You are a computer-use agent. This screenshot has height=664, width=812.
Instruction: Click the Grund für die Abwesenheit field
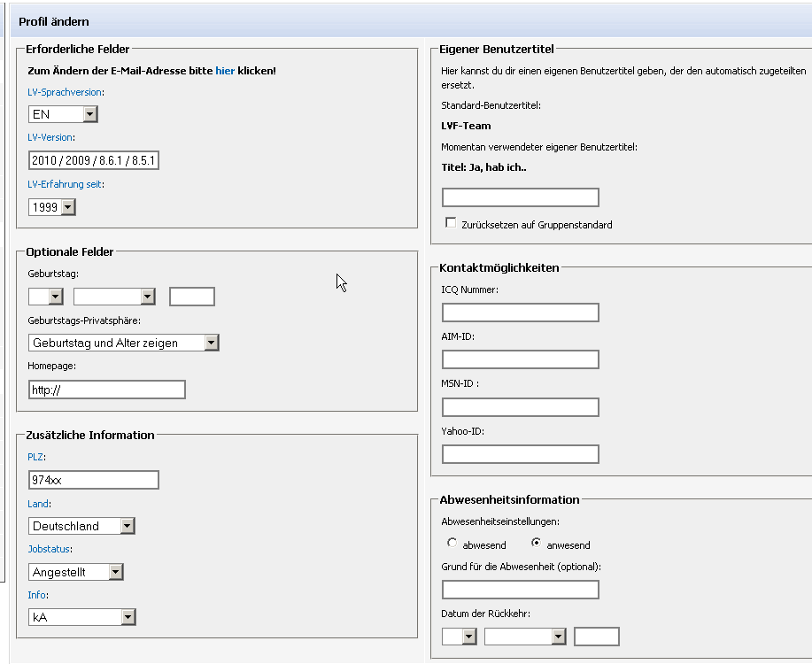[521, 590]
